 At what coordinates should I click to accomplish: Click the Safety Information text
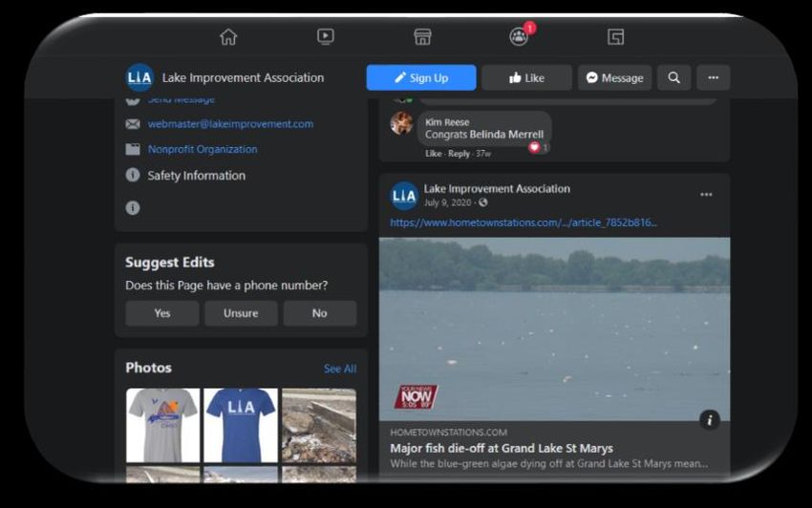click(x=196, y=176)
